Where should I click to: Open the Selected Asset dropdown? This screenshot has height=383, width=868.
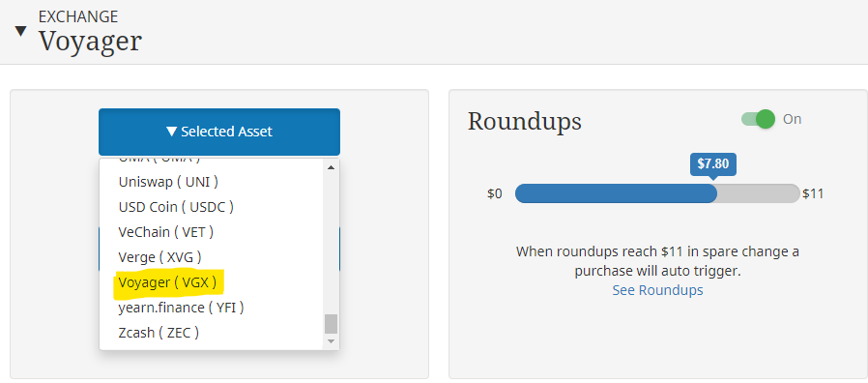click(219, 132)
